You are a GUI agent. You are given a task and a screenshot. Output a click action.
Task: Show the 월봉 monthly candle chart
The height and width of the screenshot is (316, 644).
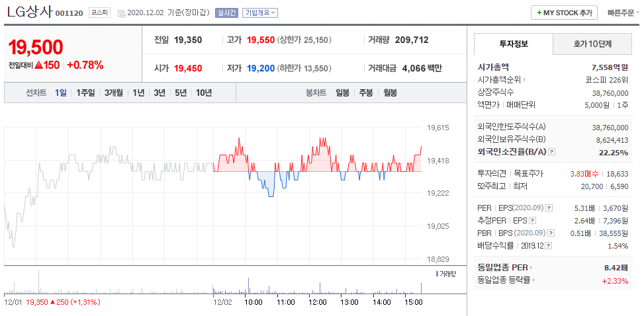click(x=391, y=93)
